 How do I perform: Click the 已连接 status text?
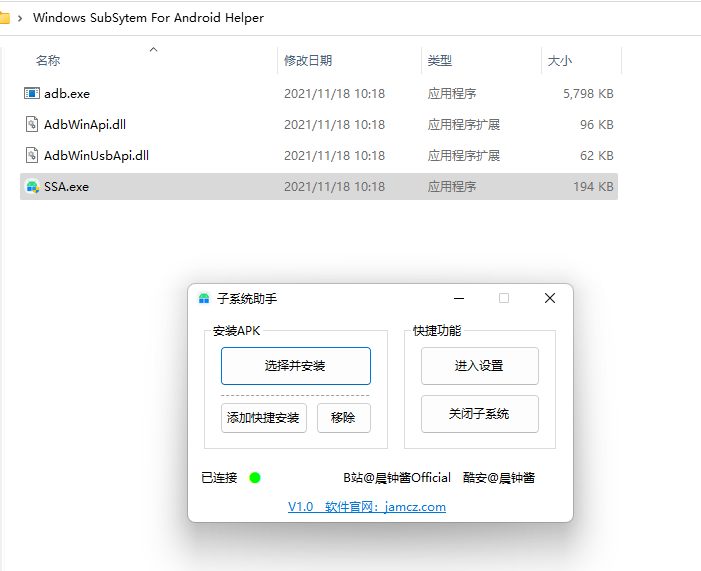coord(219,478)
